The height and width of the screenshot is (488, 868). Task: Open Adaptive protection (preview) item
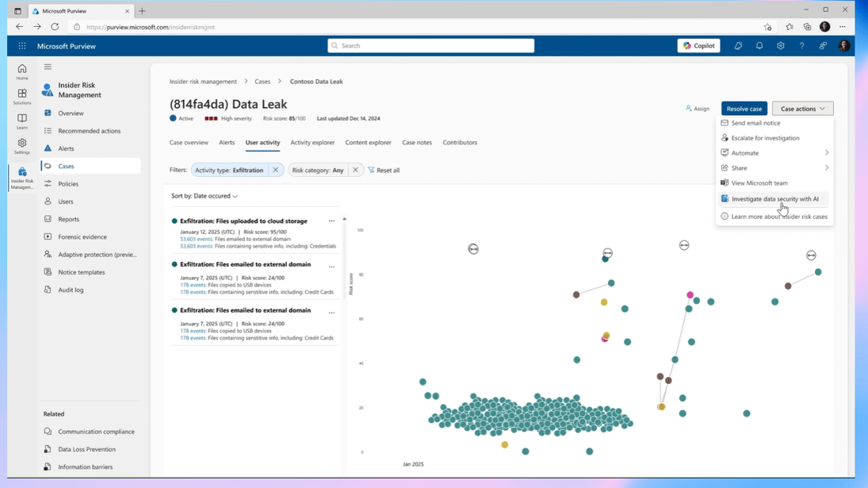(98, 255)
